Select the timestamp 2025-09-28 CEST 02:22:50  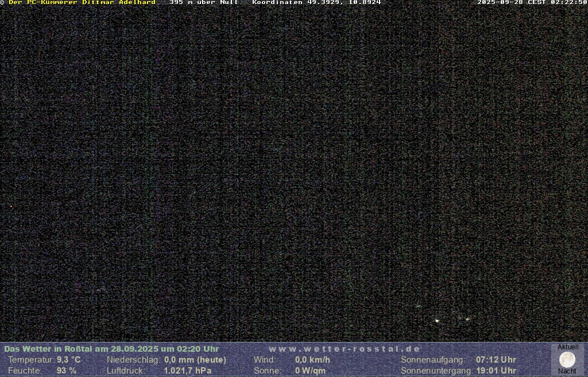tap(532, 2)
